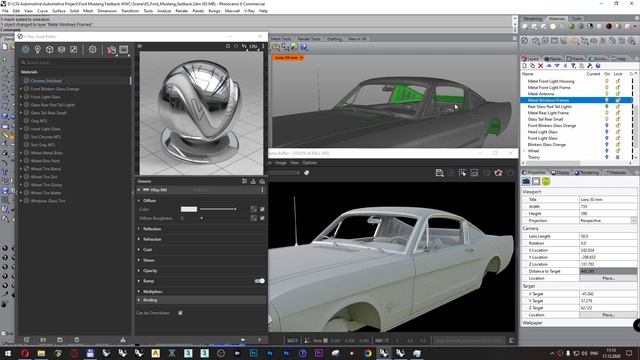The width and height of the screenshot is (640, 360).
Task: Open Lights category lightbulb icon
Action: pyautogui.click(x=38, y=49)
